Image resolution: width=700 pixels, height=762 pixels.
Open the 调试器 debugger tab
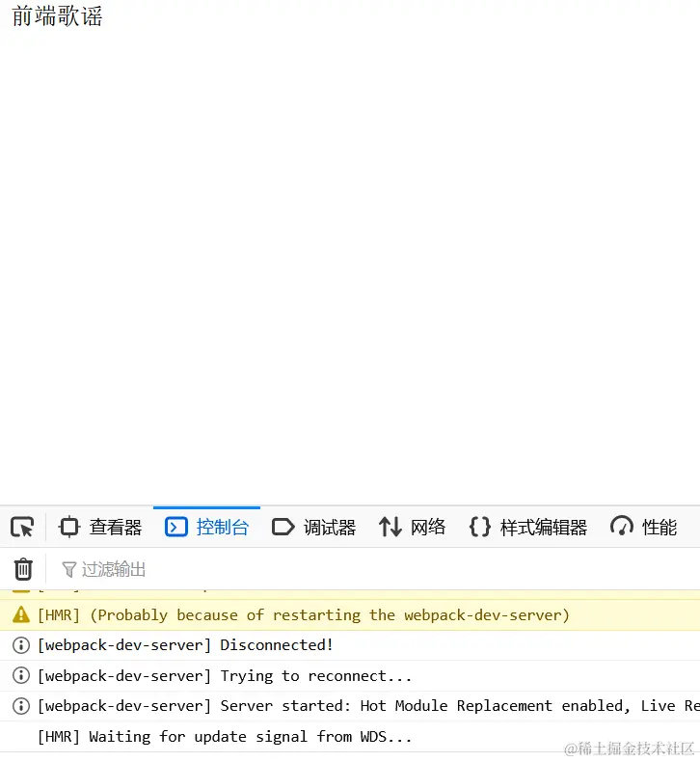313,527
